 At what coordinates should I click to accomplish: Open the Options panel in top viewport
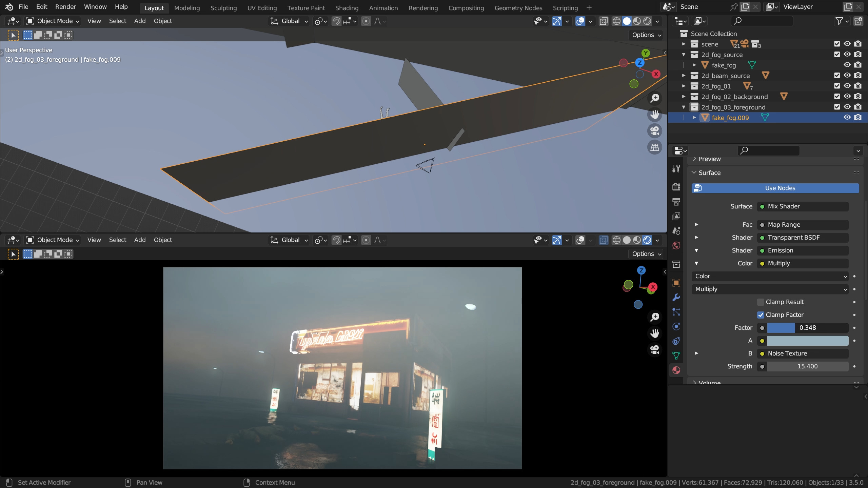point(645,35)
